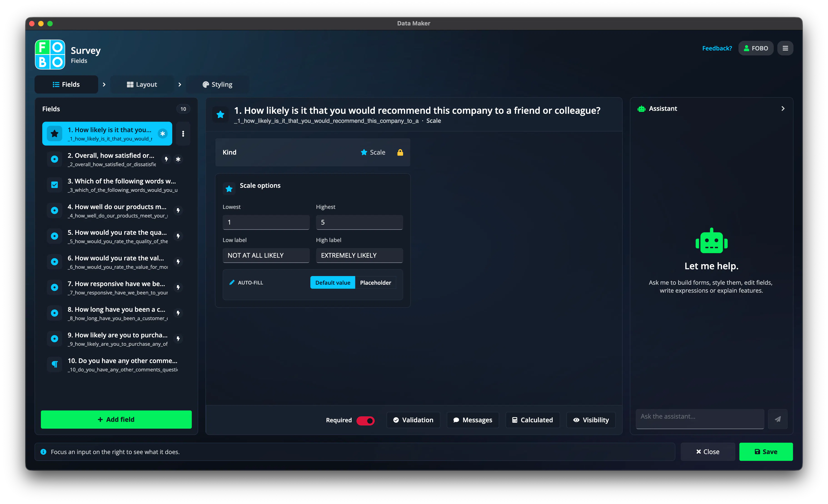
Task: Switch to the Fields tab
Action: pyautogui.click(x=66, y=85)
